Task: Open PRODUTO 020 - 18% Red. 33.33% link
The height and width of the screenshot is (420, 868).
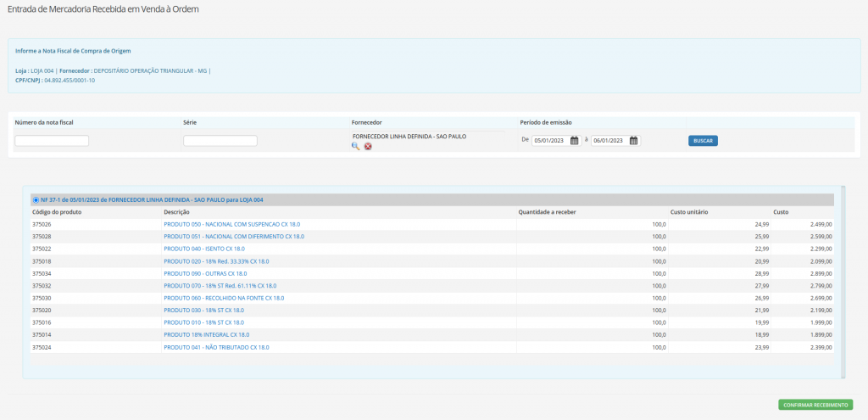Action: 216,261
